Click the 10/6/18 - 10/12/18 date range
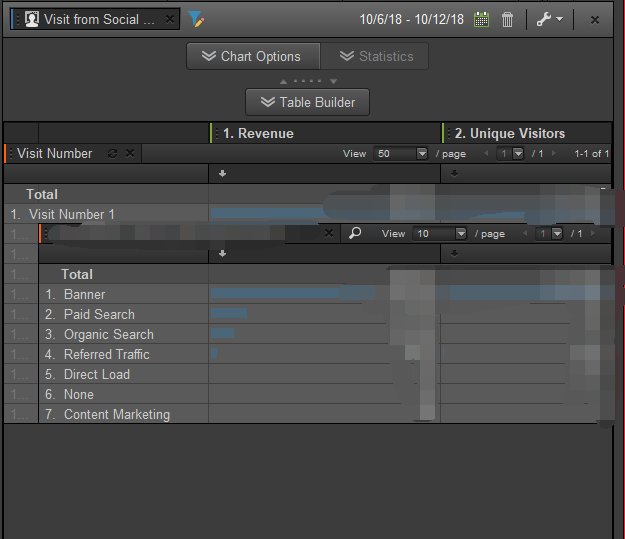The height and width of the screenshot is (539, 625). pyautogui.click(x=413, y=19)
